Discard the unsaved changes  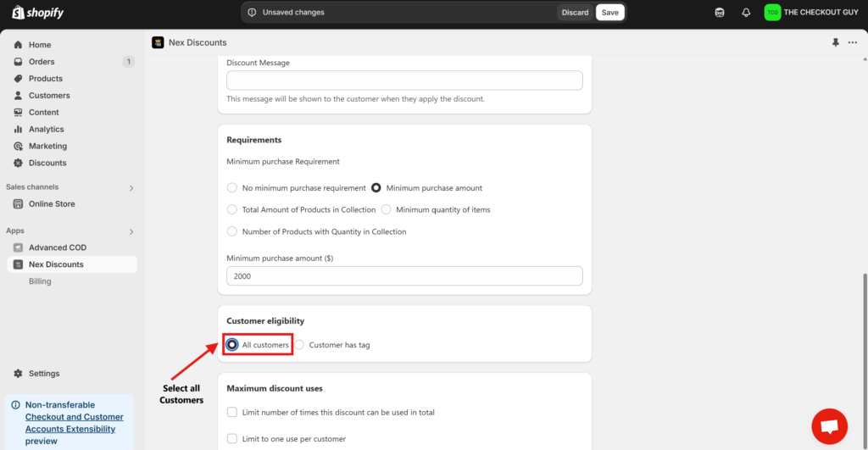[575, 12]
